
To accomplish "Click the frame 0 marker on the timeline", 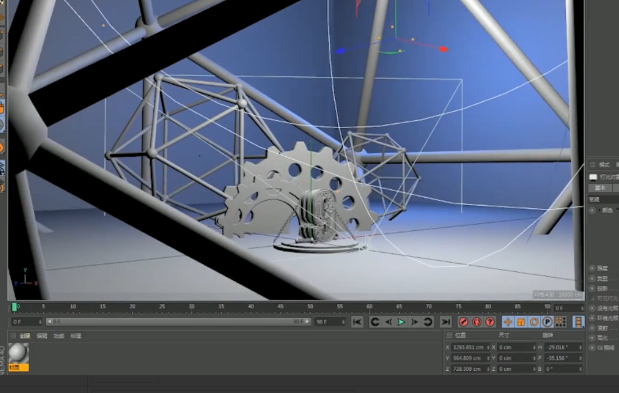I will click(x=15, y=307).
